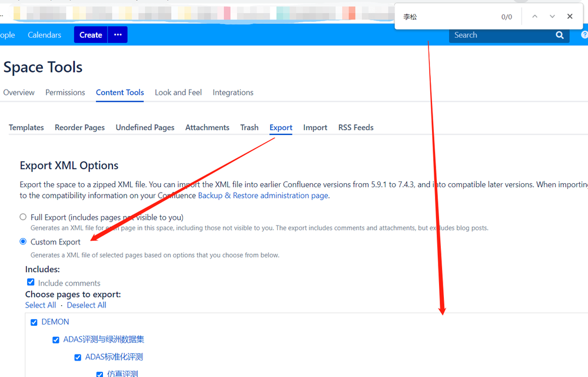Click the 0/0 find result count
The image size is (588, 377).
(507, 17)
